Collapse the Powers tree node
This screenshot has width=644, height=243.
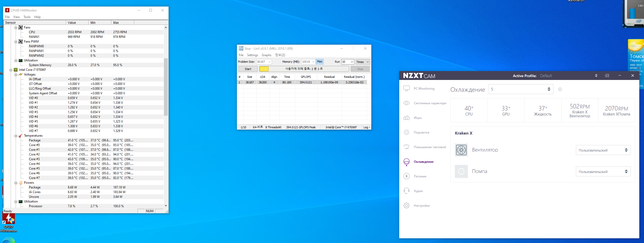click(16, 183)
